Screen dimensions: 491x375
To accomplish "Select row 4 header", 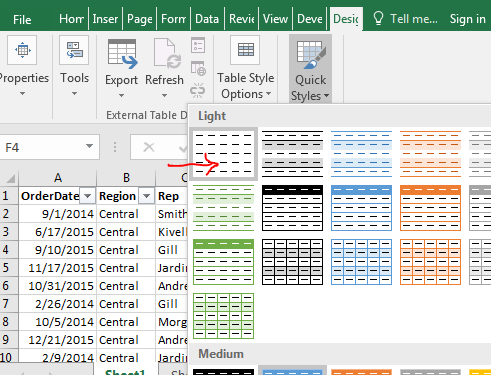I will tap(9, 250).
